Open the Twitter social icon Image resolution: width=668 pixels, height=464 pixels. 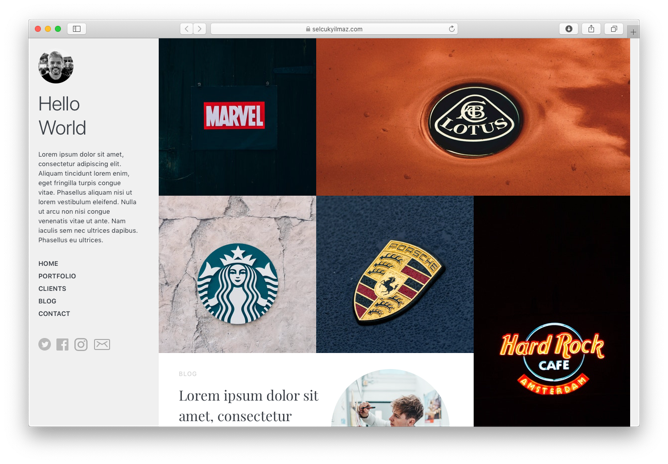[44, 344]
